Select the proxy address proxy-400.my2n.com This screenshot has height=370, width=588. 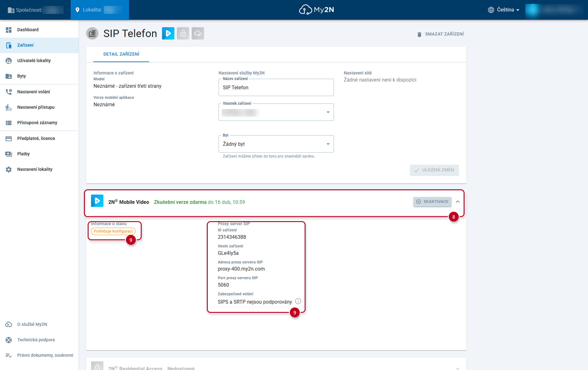click(x=241, y=269)
